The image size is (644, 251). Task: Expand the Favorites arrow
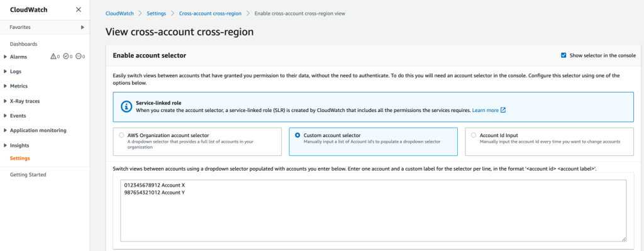tap(82, 27)
